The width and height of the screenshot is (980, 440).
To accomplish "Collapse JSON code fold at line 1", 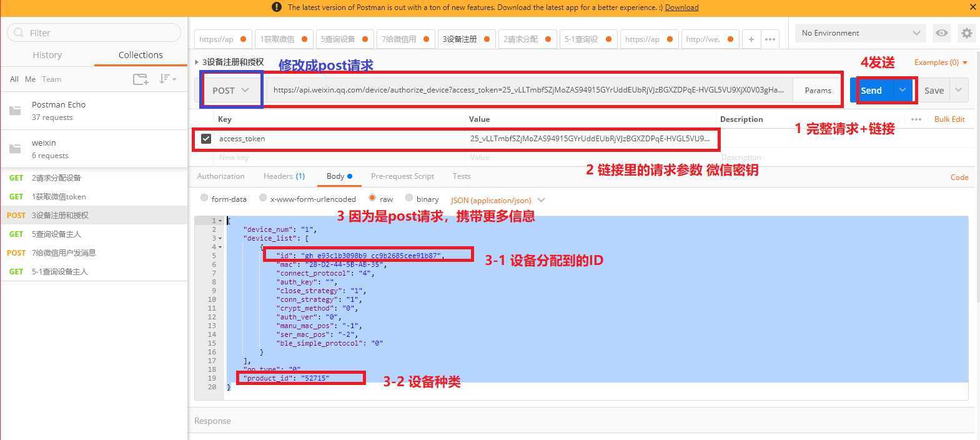I will pyautogui.click(x=220, y=221).
